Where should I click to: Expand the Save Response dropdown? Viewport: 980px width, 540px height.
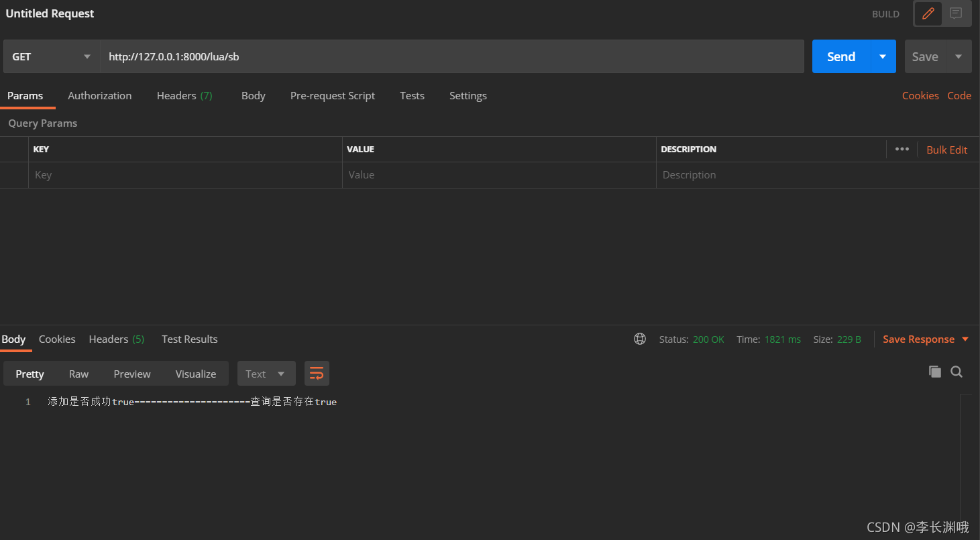(965, 339)
